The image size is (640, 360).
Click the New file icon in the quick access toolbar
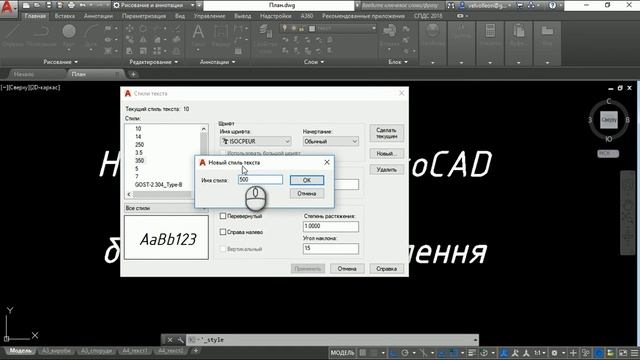click(27, 5)
